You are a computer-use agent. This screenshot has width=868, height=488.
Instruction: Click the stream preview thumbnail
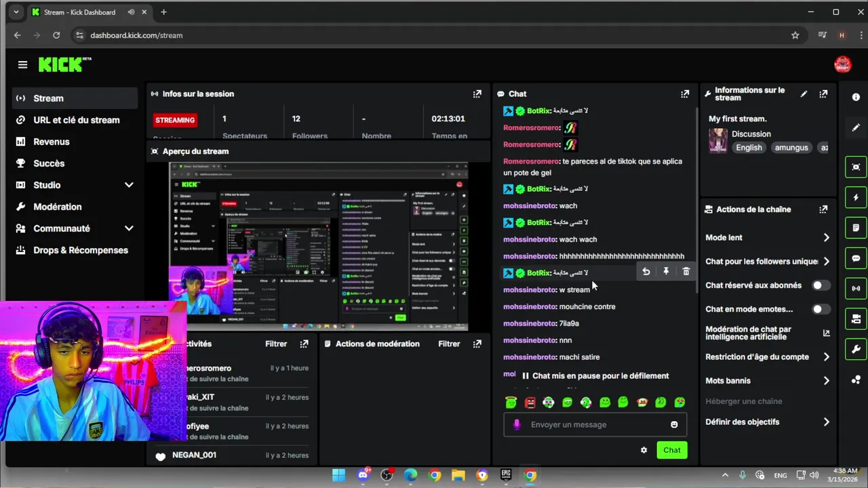coord(319,247)
